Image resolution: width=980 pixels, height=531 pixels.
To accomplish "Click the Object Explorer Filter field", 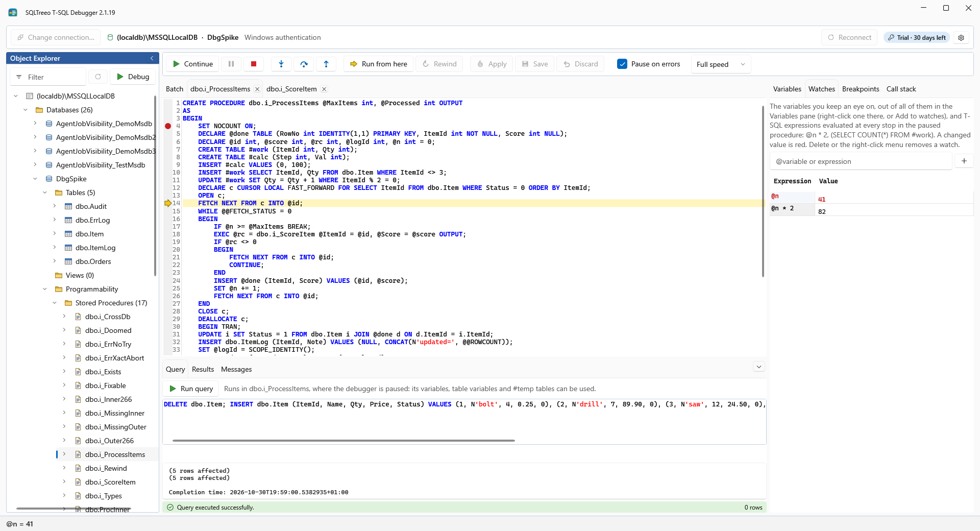I will click(48, 77).
